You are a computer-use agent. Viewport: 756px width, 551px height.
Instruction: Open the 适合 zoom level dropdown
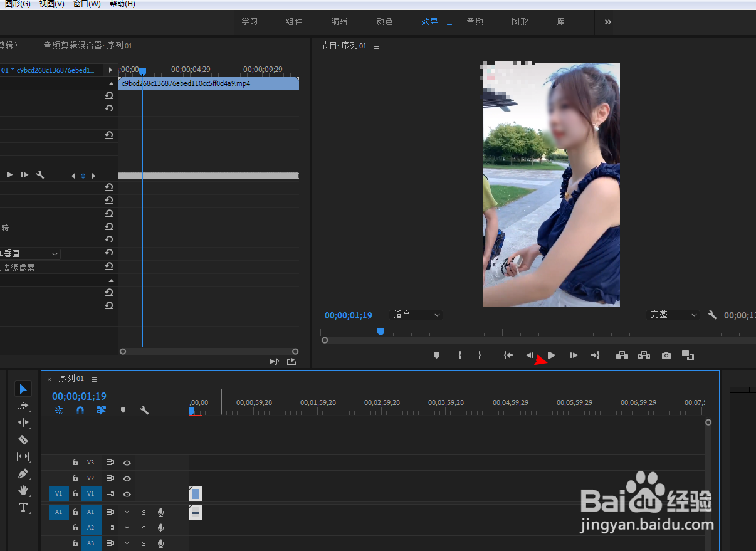[416, 315]
